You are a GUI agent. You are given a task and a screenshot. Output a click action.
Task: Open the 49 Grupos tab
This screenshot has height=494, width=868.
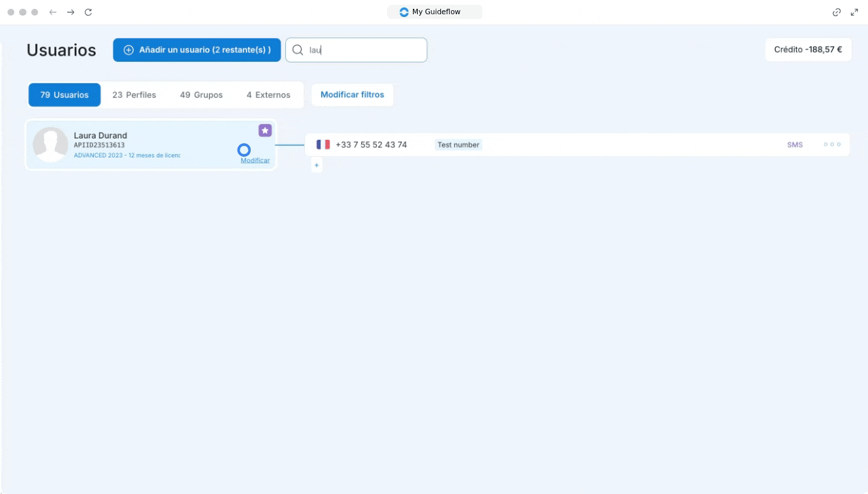(201, 95)
